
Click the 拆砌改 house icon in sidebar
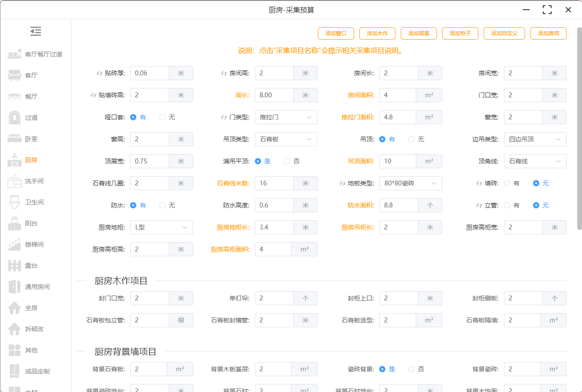(15, 329)
